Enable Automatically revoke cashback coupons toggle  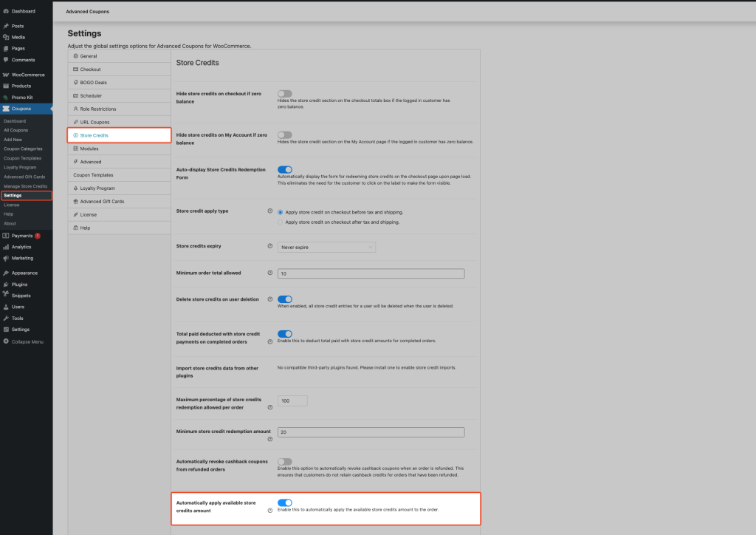pyautogui.click(x=285, y=462)
